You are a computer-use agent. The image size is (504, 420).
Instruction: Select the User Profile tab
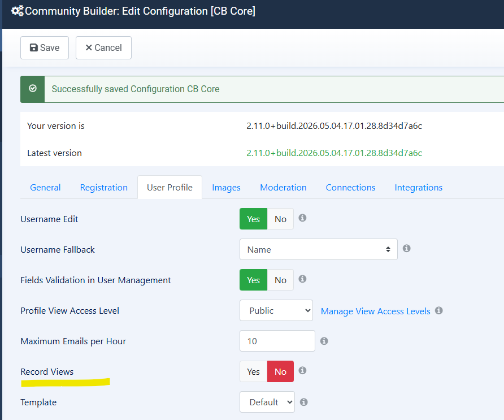170,188
